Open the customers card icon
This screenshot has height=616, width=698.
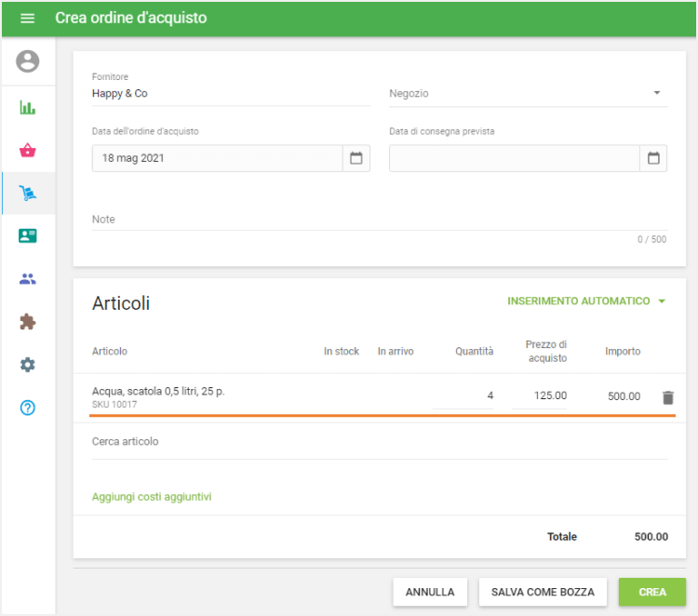[28, 236]
